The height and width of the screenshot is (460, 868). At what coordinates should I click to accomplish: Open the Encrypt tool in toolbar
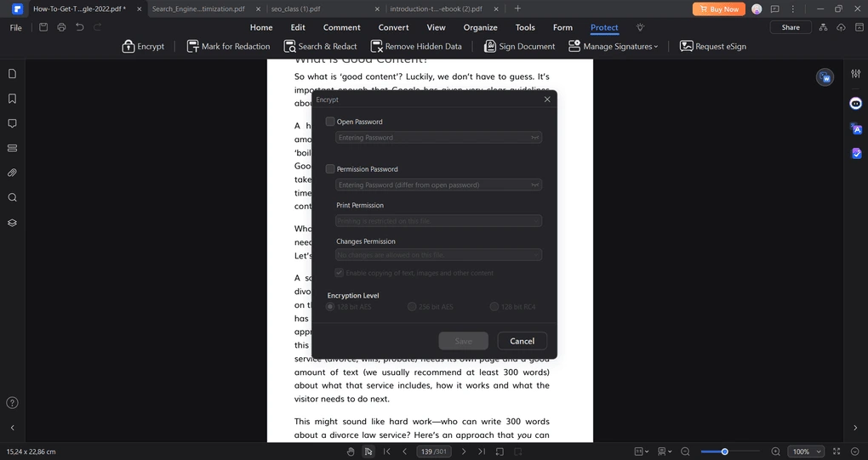tap(143, 47)
